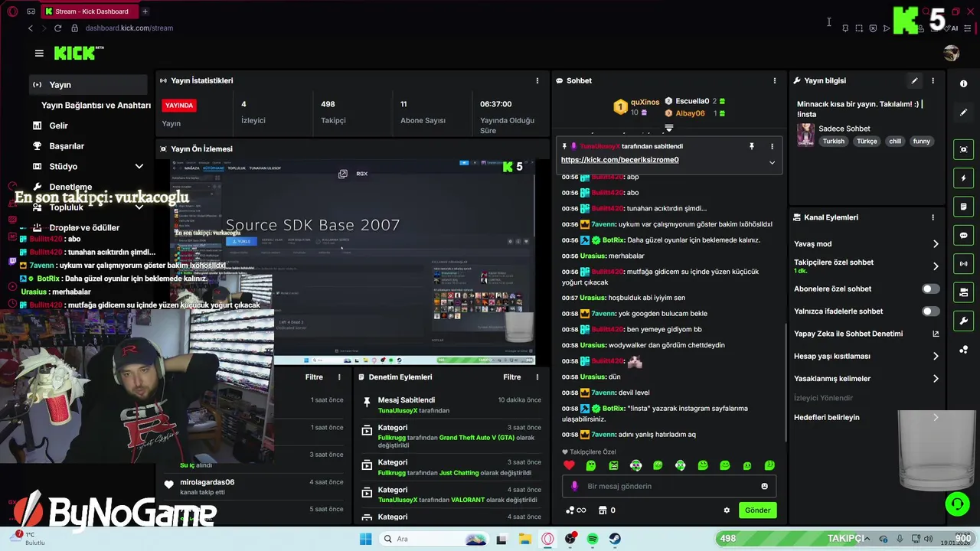The height and width of the screenshot is (551, 980).
Task: Open the three-dot menu of Yayın İstatistikleri panel
Action: (x=537, y=80)
